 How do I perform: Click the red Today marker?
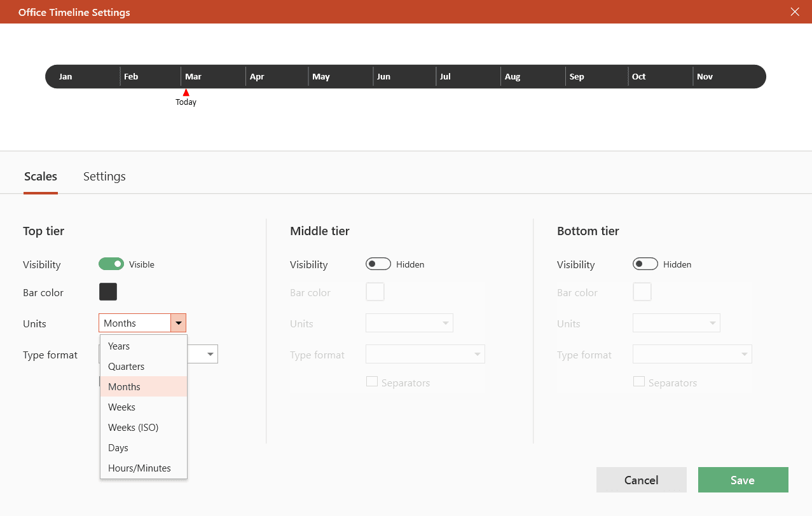(186, 92)
